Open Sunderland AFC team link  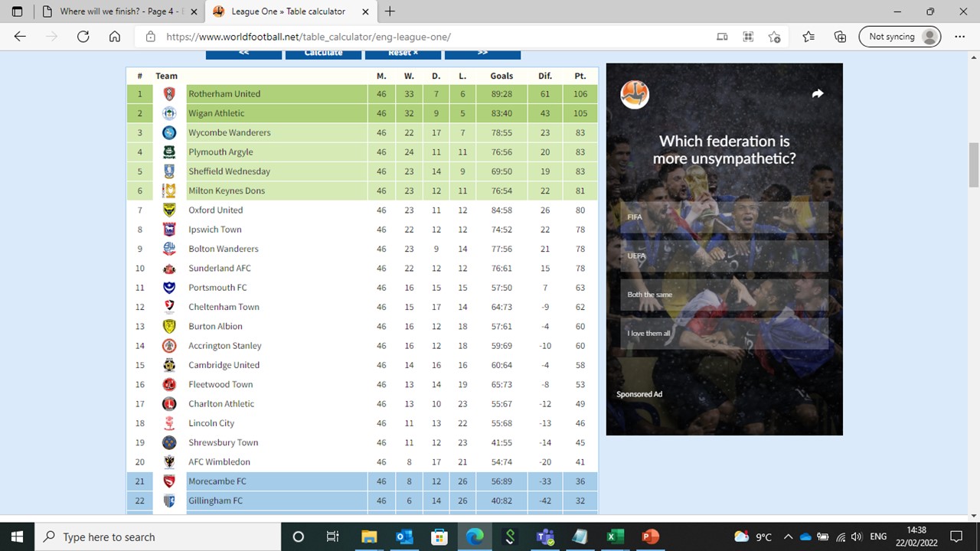tap(220, 269)
